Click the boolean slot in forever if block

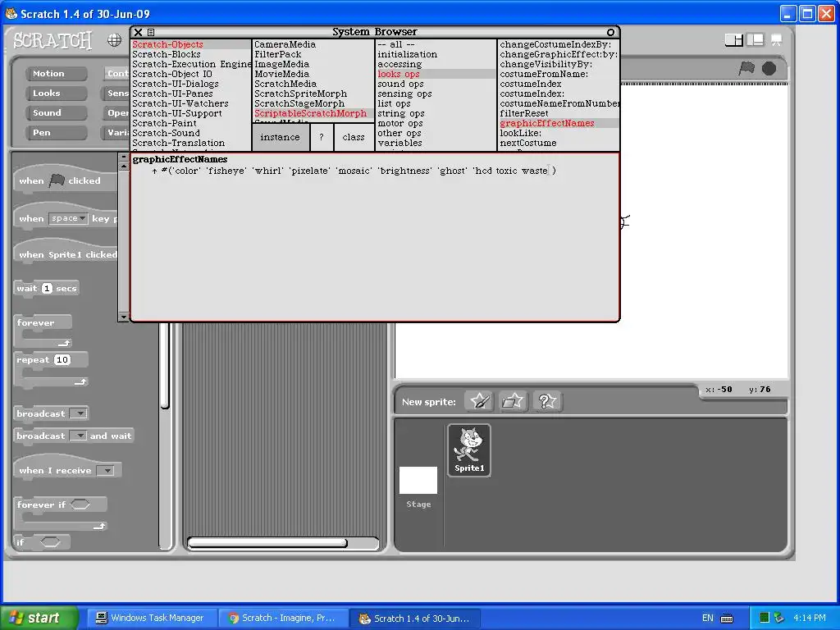80,504
